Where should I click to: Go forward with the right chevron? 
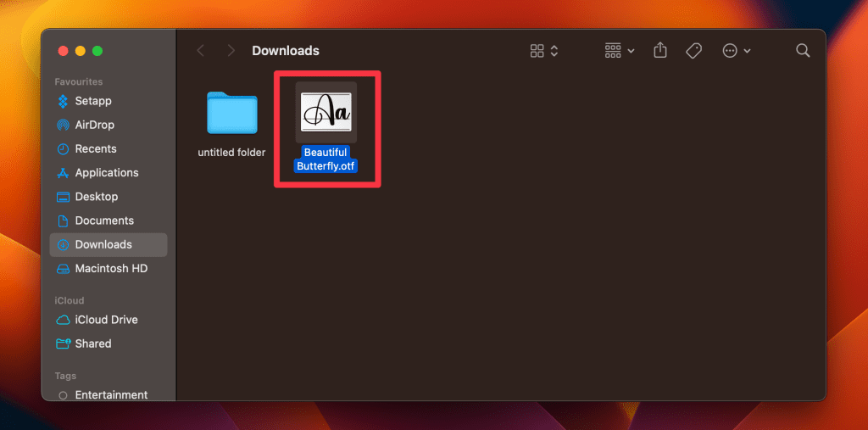[x=231, y=51]
